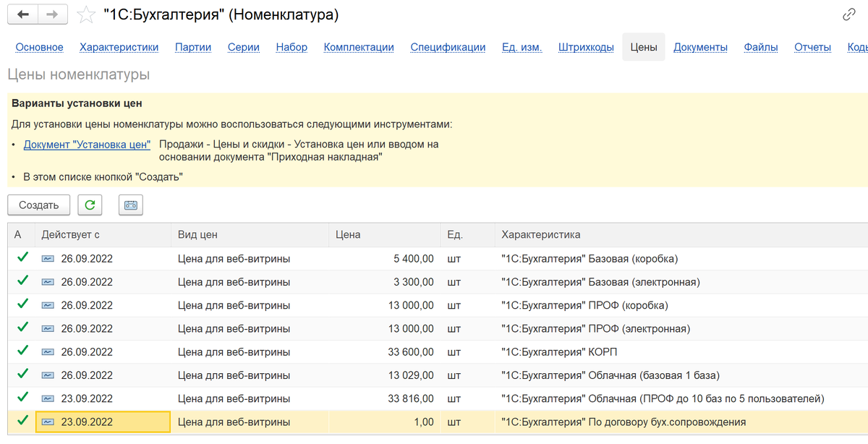Viewport: 868px width, 444px height.
Task: Select the price cell 5 400,00
Action: point(384,259)
